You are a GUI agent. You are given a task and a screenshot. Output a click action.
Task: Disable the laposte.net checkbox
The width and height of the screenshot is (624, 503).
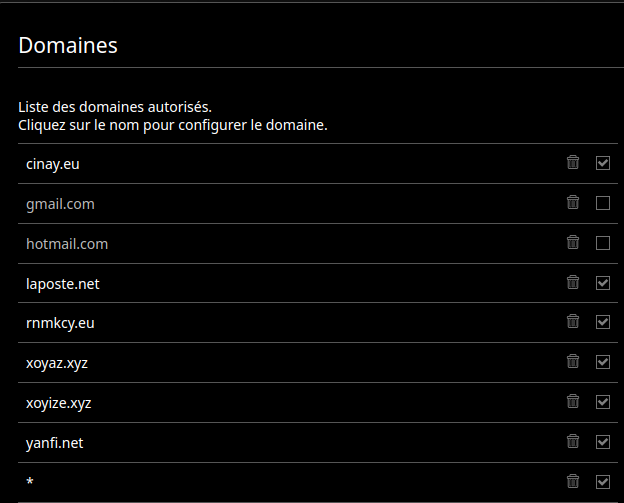tap(603, 283)
